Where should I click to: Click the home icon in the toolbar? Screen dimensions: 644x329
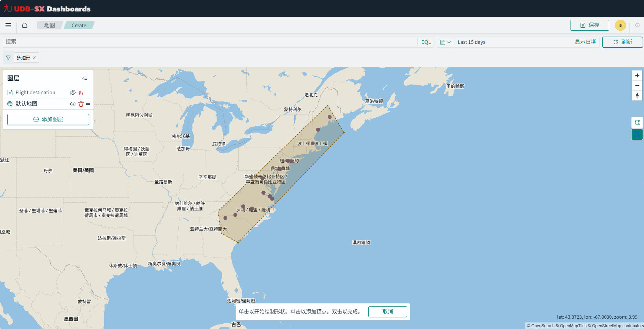click(x=24, y=25)
